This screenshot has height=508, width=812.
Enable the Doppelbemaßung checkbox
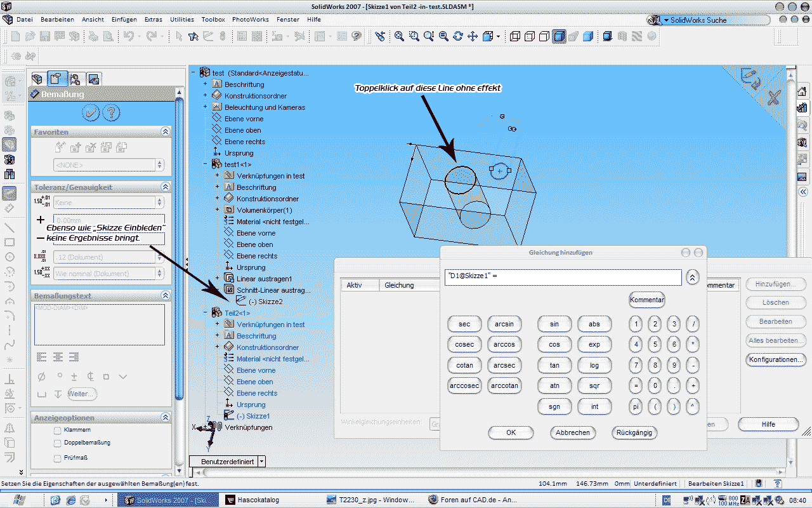click(58, 443)
